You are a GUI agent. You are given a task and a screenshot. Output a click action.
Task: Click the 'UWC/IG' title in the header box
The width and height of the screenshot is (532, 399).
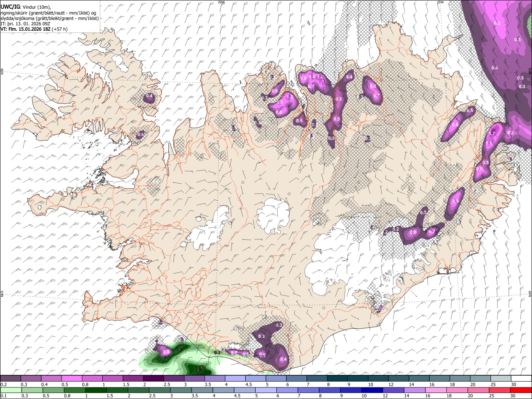(x=10, y=7)
